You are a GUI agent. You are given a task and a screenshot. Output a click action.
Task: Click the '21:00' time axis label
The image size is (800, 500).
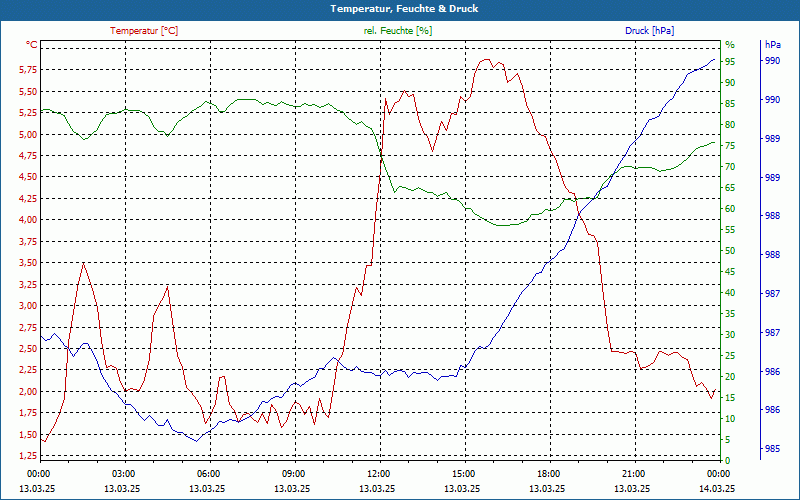(632, 474)
